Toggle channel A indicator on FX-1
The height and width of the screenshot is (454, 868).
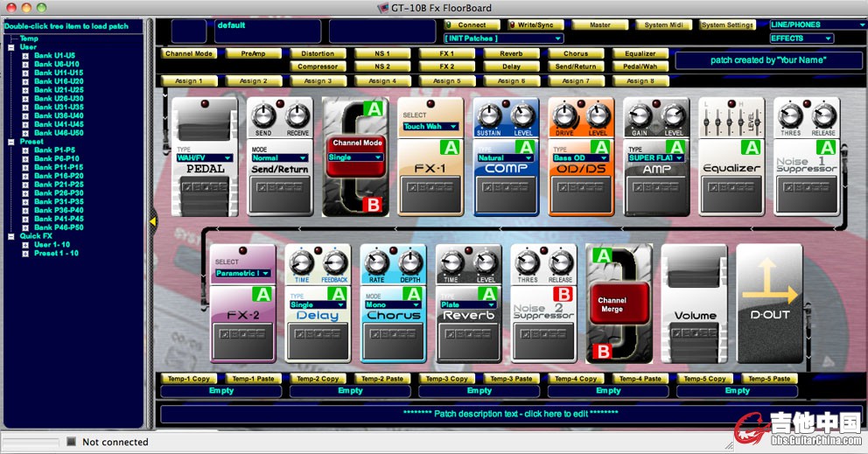click(450, 147)
